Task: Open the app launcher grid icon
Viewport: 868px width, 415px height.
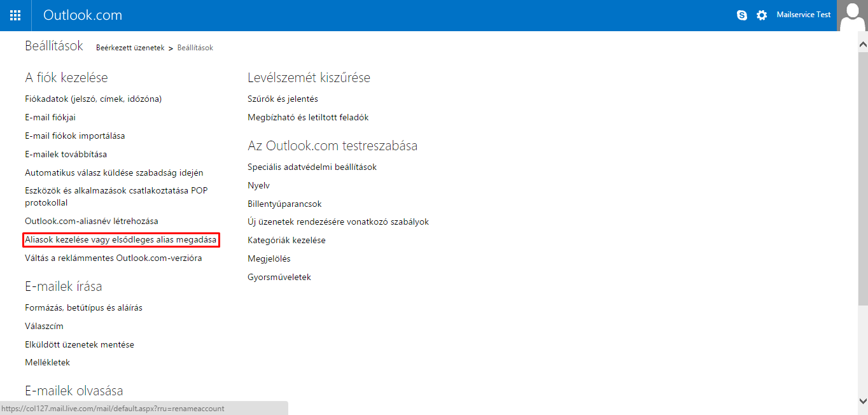Action: pos(15,15)
